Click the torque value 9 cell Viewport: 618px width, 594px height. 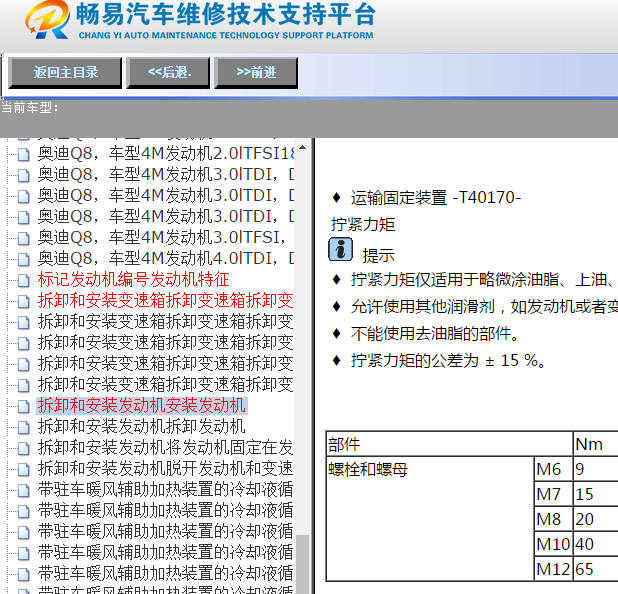(596, 469)
